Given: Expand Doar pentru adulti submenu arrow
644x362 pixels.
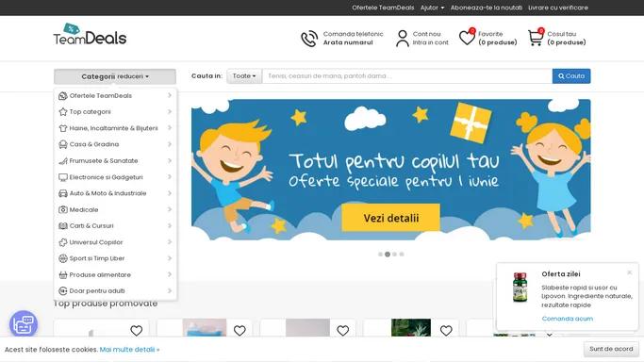Looking at the screenshot, I should [x=170, y=290].
